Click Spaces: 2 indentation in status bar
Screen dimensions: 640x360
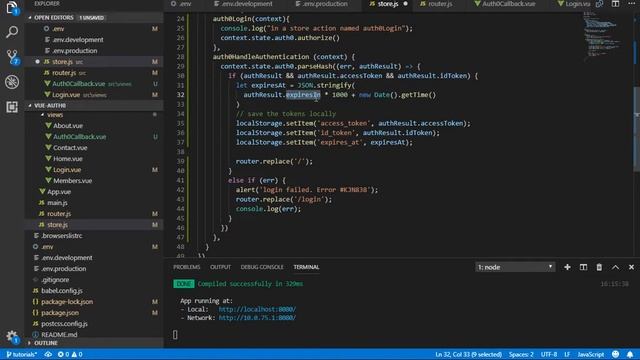[x=521, y=354]
